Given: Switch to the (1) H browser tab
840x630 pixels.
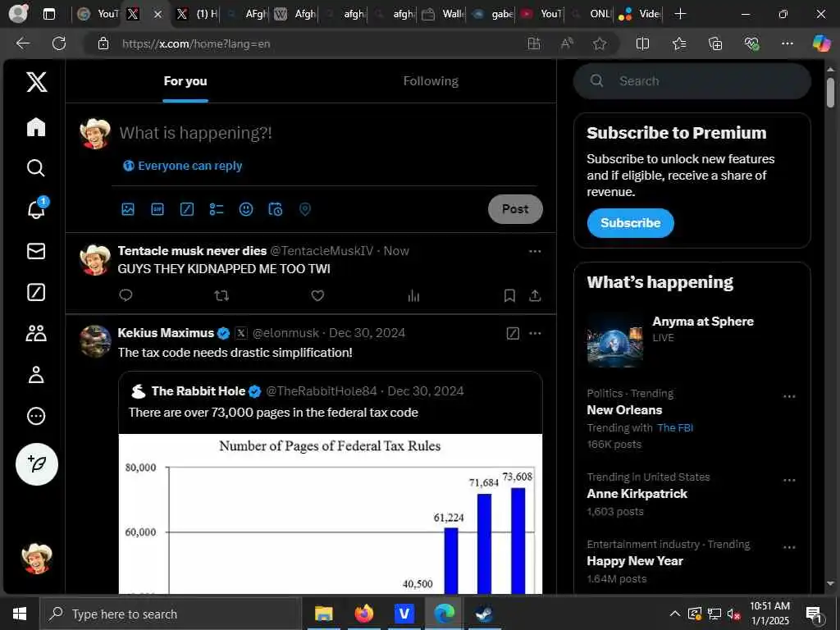Looking at the screenshot, I should [196, 14].
